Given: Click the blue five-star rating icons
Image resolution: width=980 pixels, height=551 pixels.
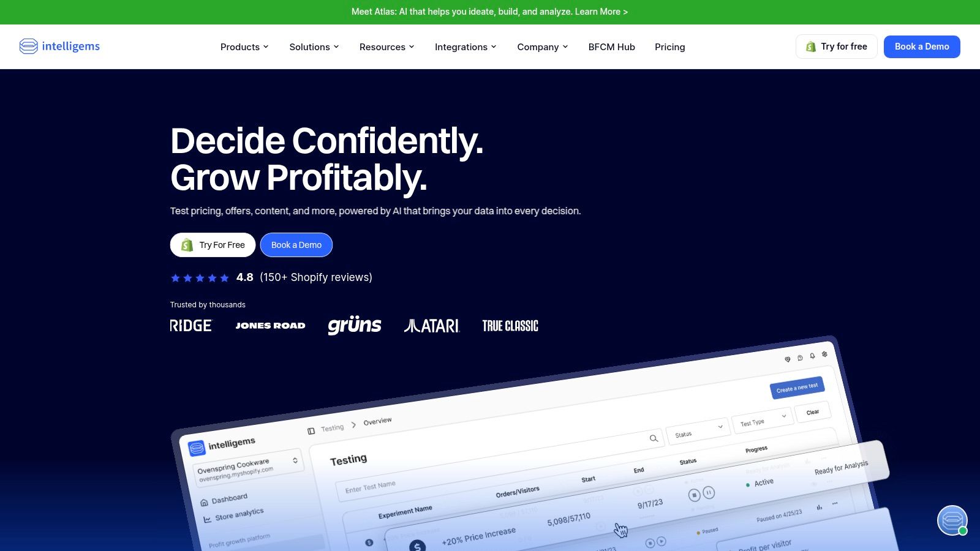Looking at the screenshot, I should coord(200,278).
